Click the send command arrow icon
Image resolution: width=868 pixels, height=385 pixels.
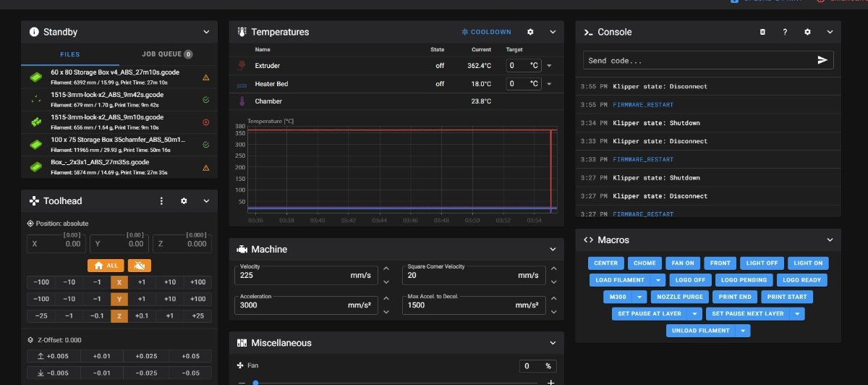pyautogui.click(x=822, y=60)
